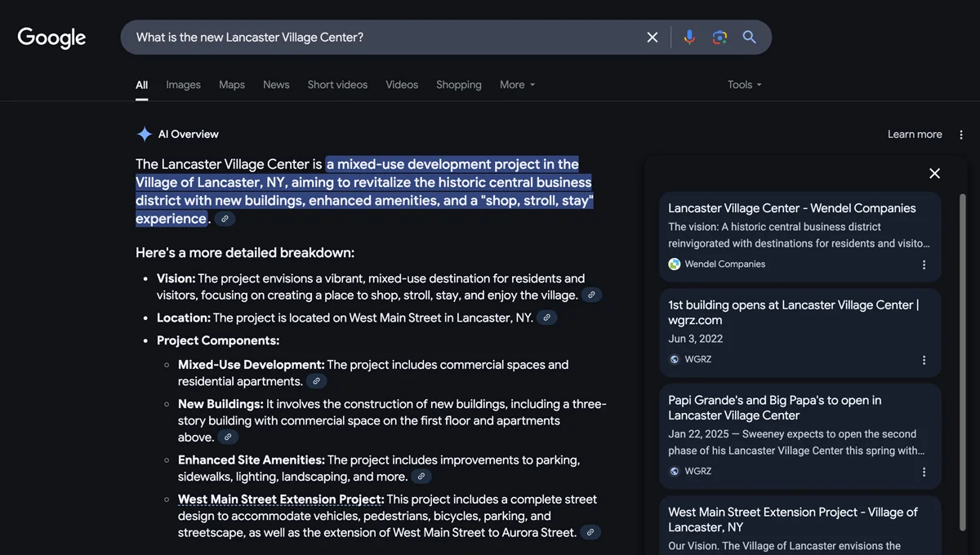Click the search query input field
Screen dimensions: 980x555
(x=384, y=38)
